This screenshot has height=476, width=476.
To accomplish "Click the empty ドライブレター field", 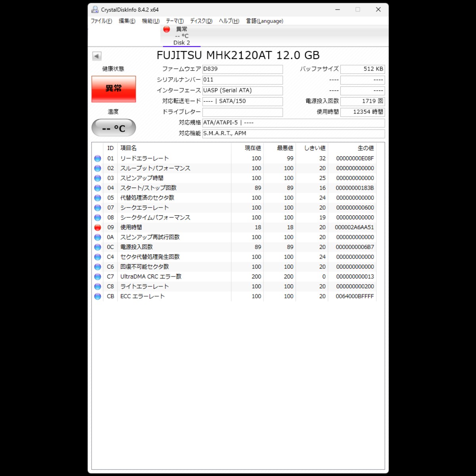I will [242, 112].
